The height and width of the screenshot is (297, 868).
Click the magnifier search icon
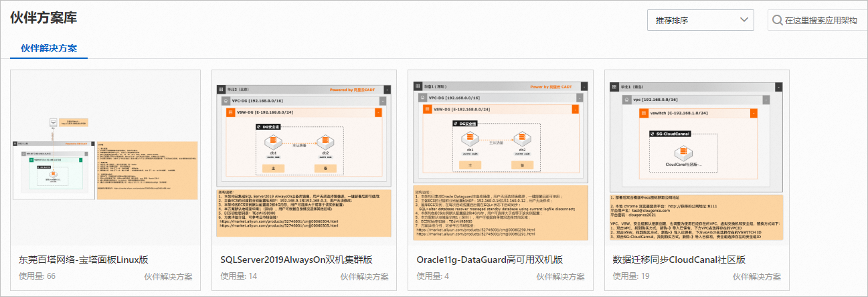[x=778, y=20]
